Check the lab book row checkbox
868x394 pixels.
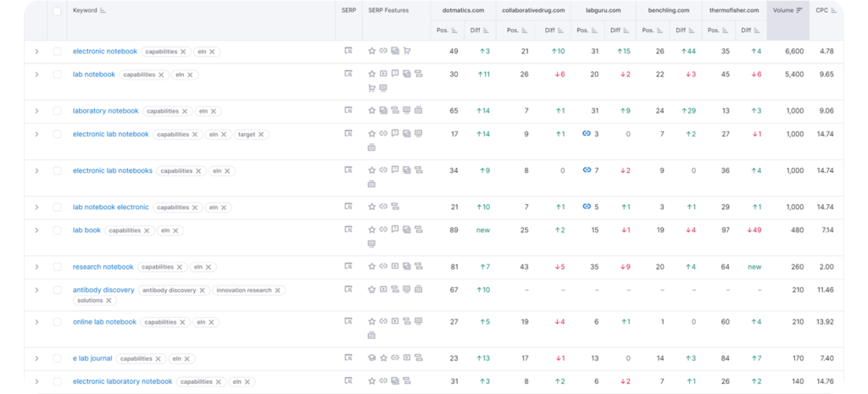[57, 230]
